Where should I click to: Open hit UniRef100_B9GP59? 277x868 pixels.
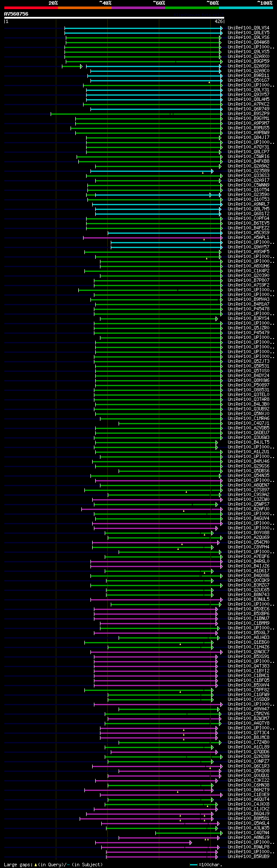[248, 61]
